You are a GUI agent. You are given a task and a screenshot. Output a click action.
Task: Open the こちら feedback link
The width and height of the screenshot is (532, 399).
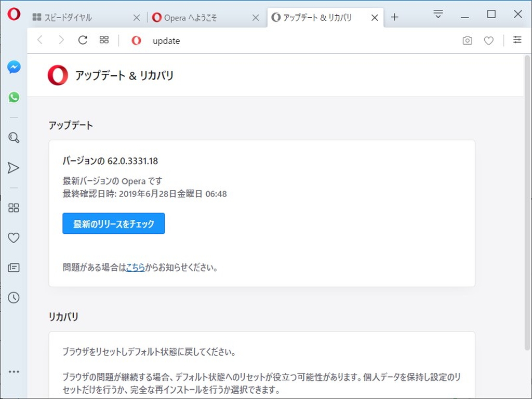pyautogui.click(x=135, y=268)
